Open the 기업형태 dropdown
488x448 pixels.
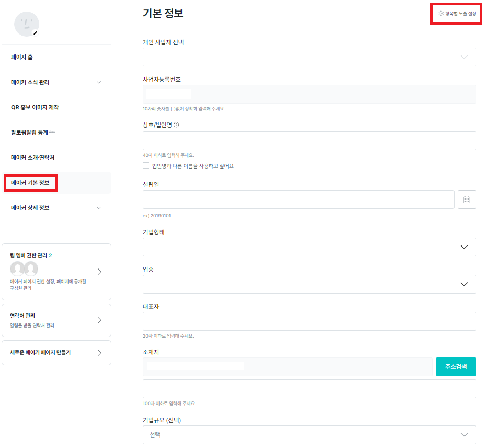click(x=309, y=247)
